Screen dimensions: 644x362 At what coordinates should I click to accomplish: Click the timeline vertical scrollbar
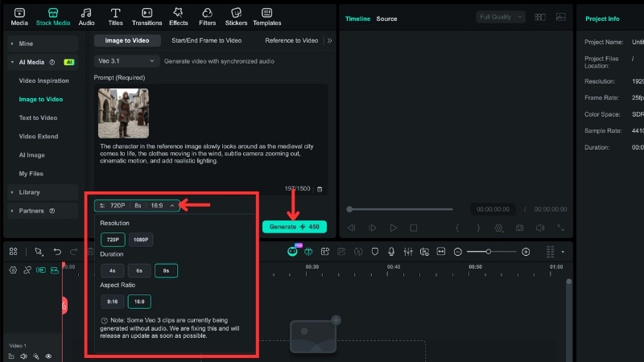click(569, 319)
